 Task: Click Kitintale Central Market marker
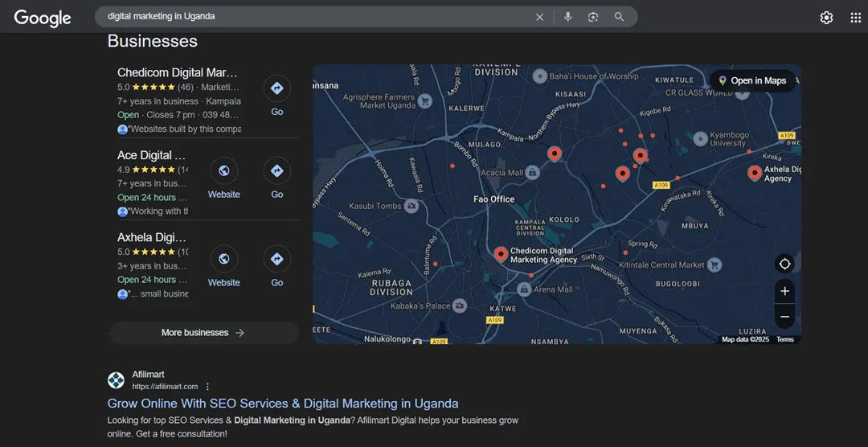click(715, 265)
